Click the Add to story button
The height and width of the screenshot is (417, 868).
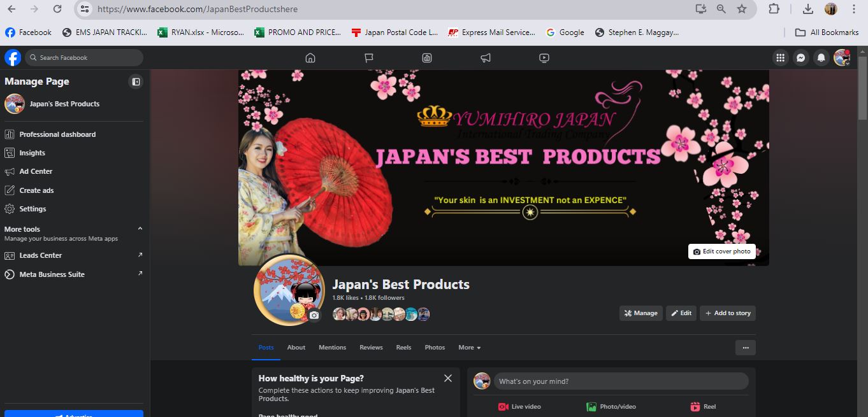pos(728,313)
